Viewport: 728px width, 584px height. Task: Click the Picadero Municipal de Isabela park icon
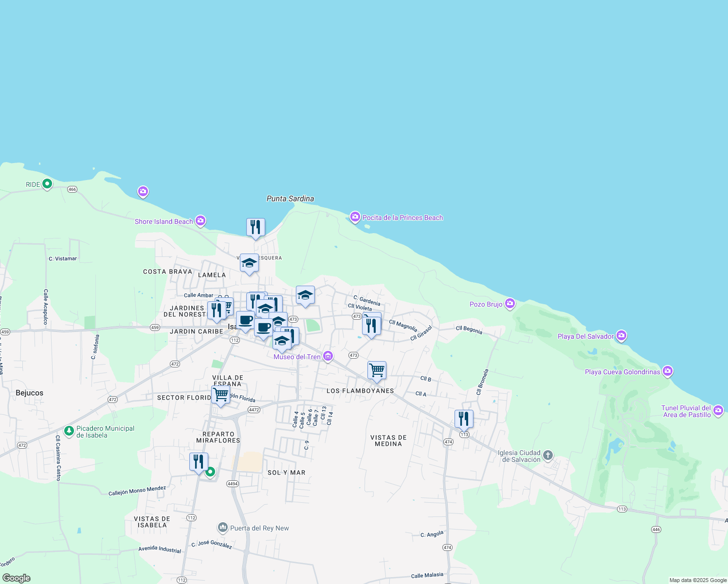tap(69, 431)
